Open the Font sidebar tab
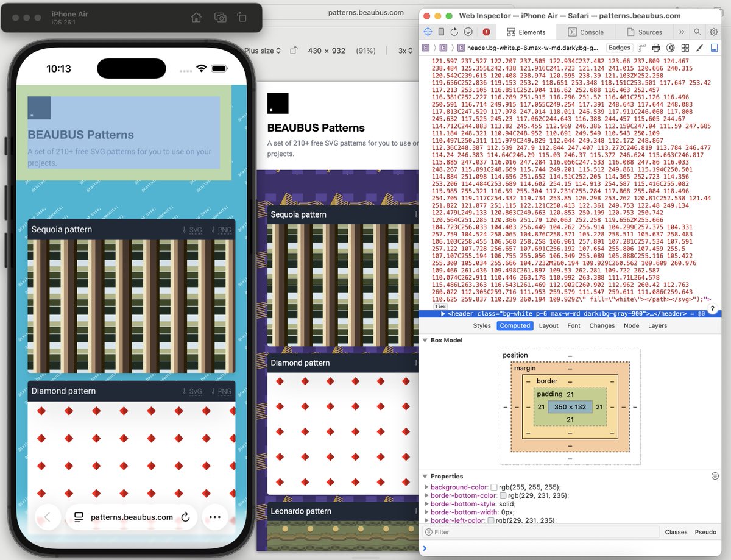 click(574, 325)
